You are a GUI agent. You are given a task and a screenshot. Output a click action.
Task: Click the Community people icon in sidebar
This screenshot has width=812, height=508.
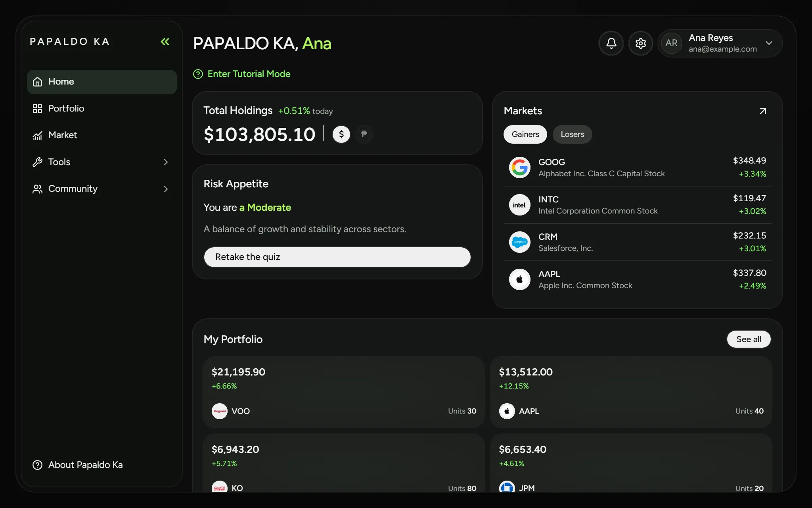point(37,189)
